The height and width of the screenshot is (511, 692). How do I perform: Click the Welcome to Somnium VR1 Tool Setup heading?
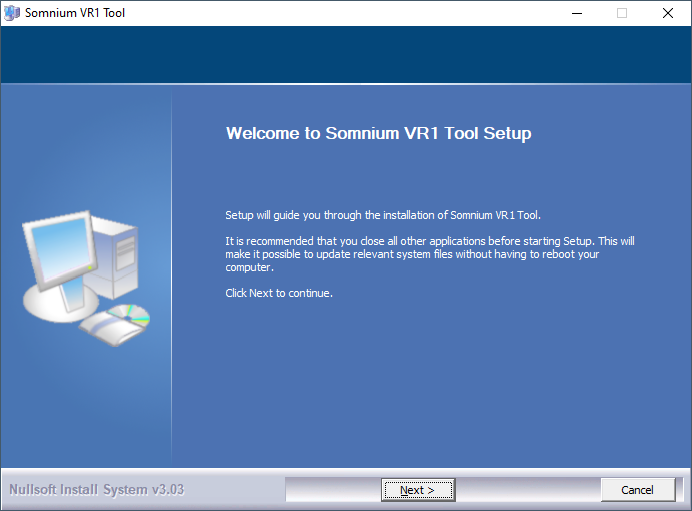coord(379,133)
